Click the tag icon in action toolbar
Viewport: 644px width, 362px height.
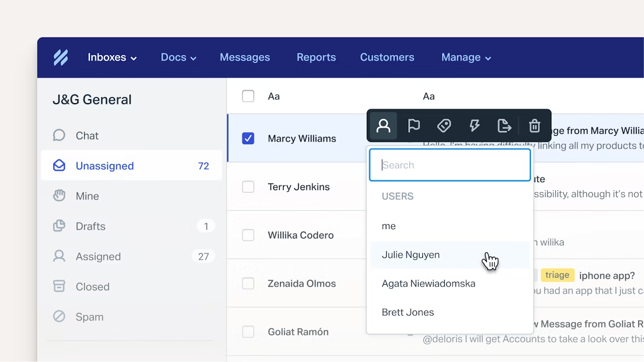(x=444, y=126)
